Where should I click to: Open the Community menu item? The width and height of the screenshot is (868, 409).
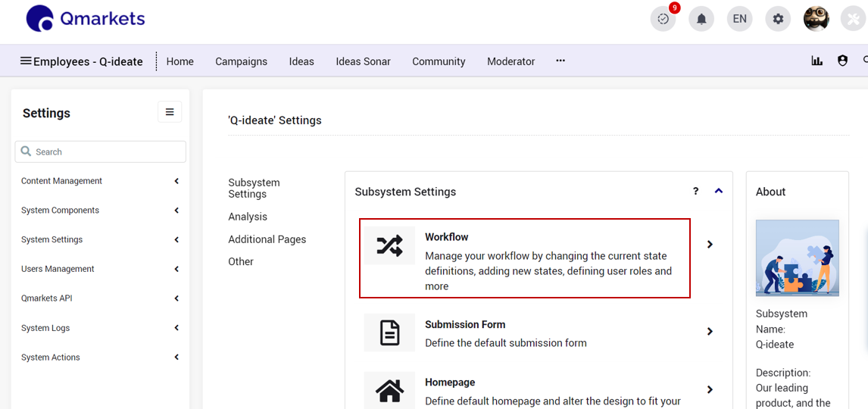(x=439, y=61)
